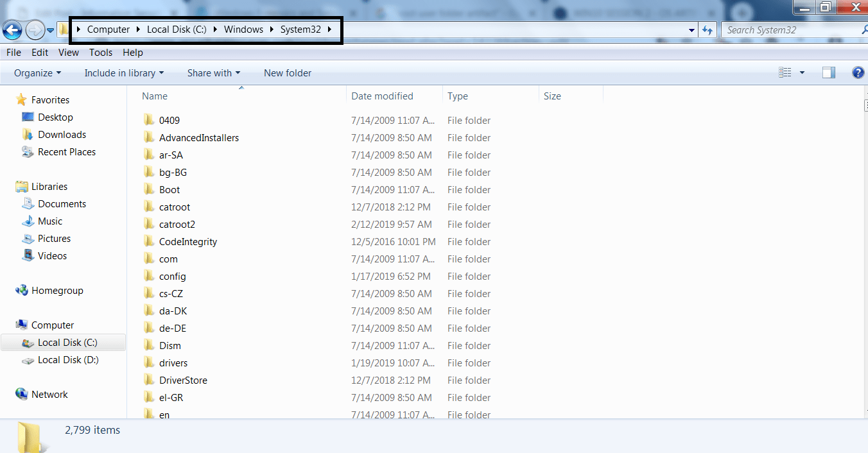Change the layout using the Views icon
The width and height of the screenshot is (868, 453).
[785, 72]
